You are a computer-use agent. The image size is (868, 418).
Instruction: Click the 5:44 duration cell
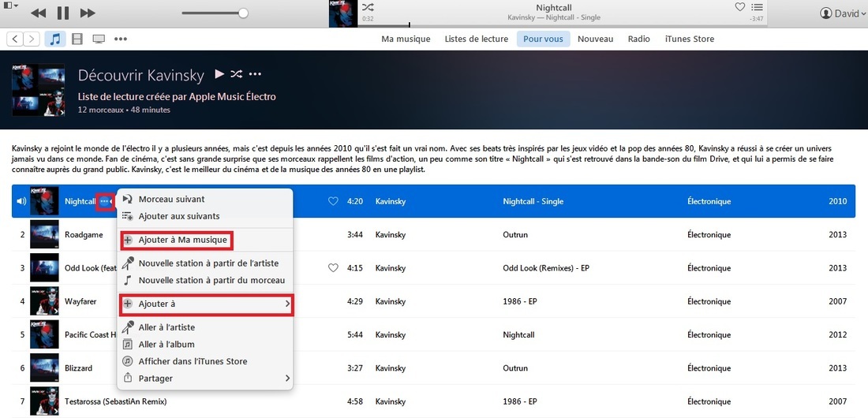[x=355, y=334]
